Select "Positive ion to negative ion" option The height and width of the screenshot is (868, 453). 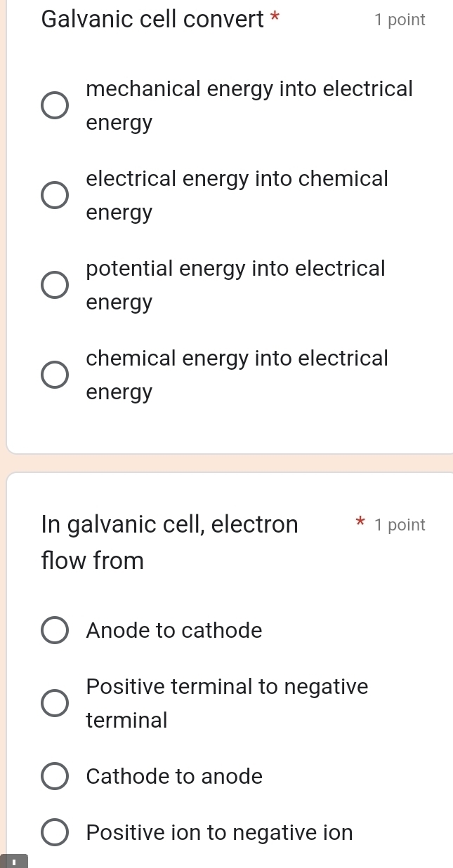click(55, 832)
